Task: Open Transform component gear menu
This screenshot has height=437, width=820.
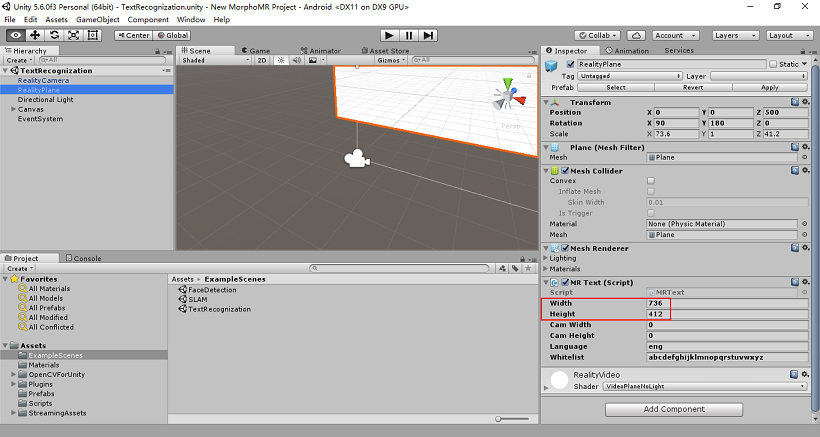Action: pyautogui.click(x=806, y=102)
